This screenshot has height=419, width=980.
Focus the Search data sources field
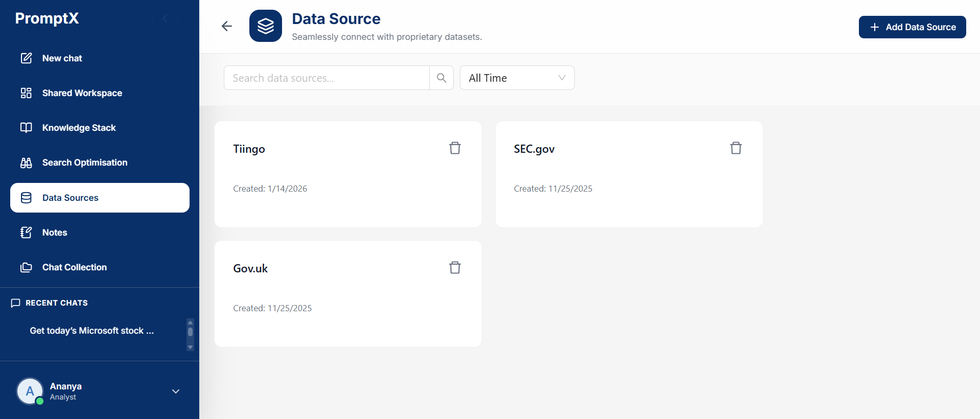(327, 78)
